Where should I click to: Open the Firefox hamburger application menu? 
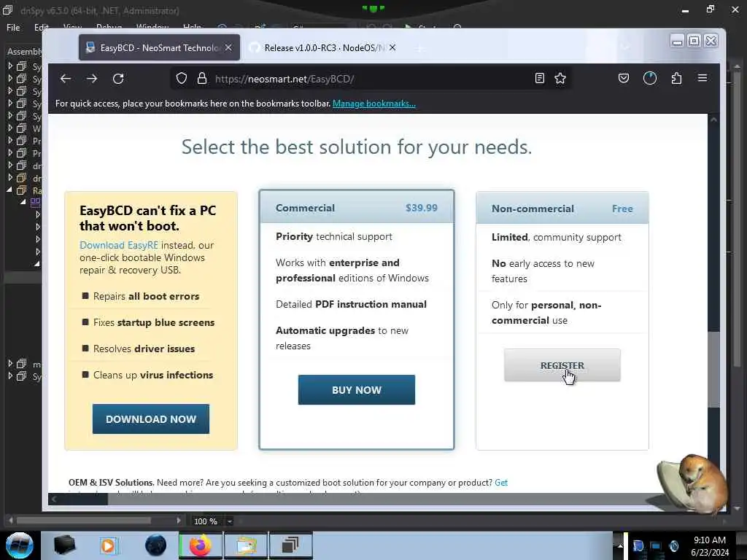click(x=703, y=77)
